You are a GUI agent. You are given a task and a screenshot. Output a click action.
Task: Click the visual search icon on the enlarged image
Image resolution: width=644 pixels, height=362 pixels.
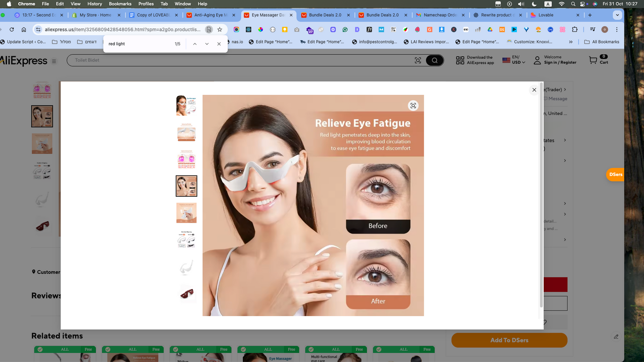(x=413, y=106)
